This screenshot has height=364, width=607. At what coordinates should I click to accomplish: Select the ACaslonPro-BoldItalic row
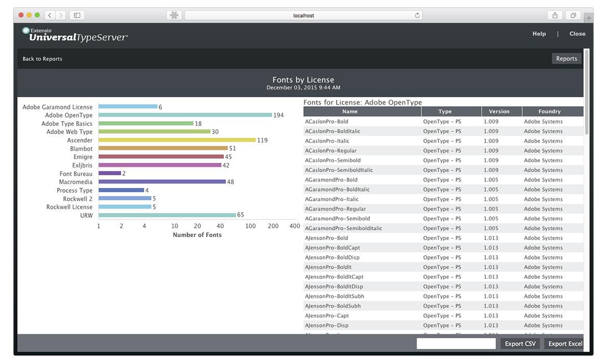point(443,131)
